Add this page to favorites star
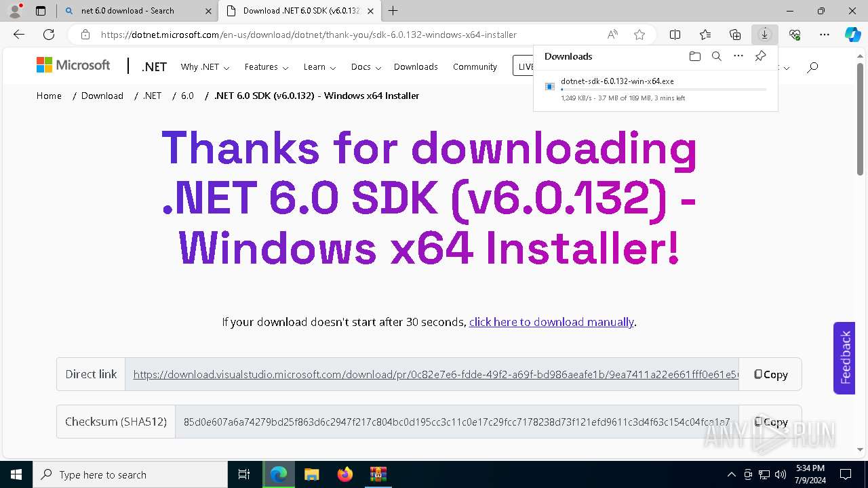The height and width of the screenshot is (488, 868). point(639,35)
